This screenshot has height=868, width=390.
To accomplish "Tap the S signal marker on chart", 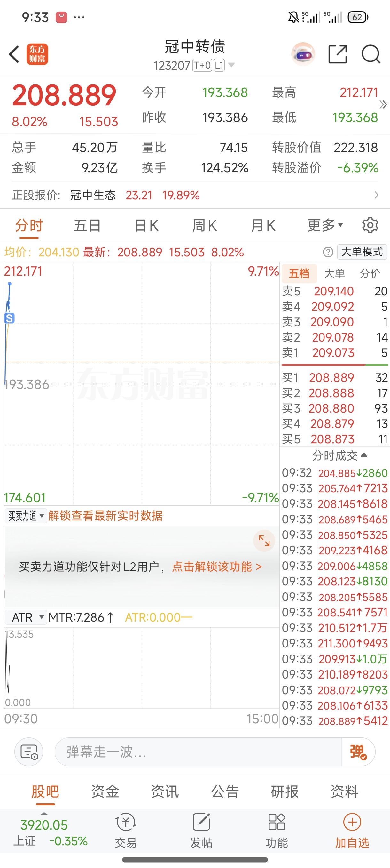I will [x=9, y=318].
